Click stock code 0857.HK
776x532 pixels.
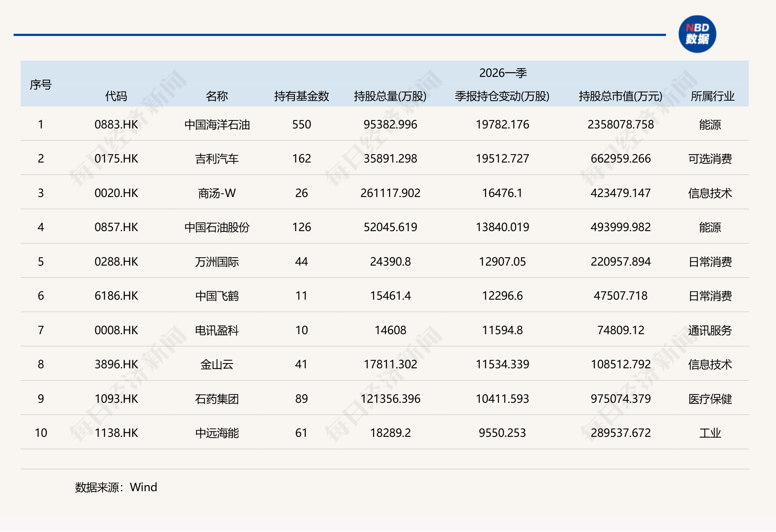pos(116,228)
